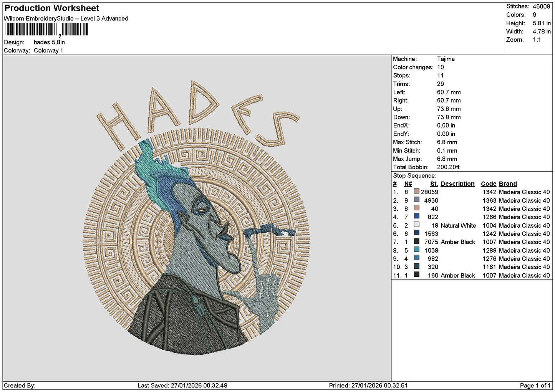Click the Stitches value 45009
Image resolution: width=555 pixels, height=392 pixels.
click(x=541, y=6)
